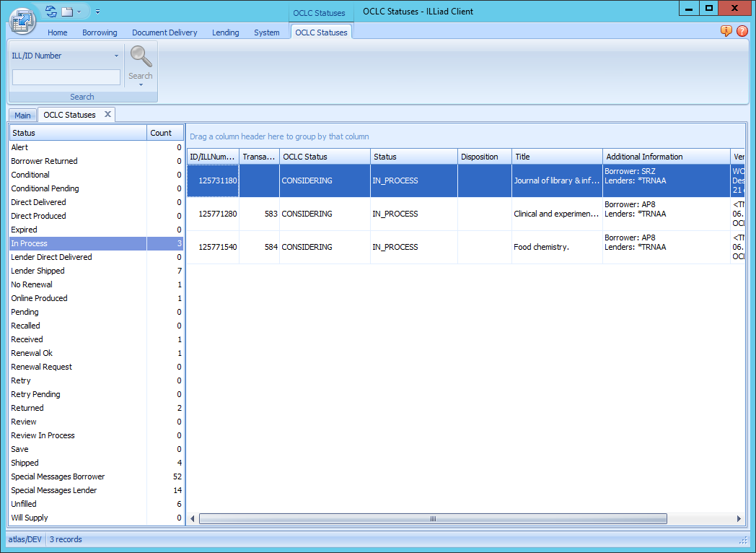The height and width of the screenshot is (553, 756).
Task: Click the ILLiad application logo button
Action: click(22, 20)
